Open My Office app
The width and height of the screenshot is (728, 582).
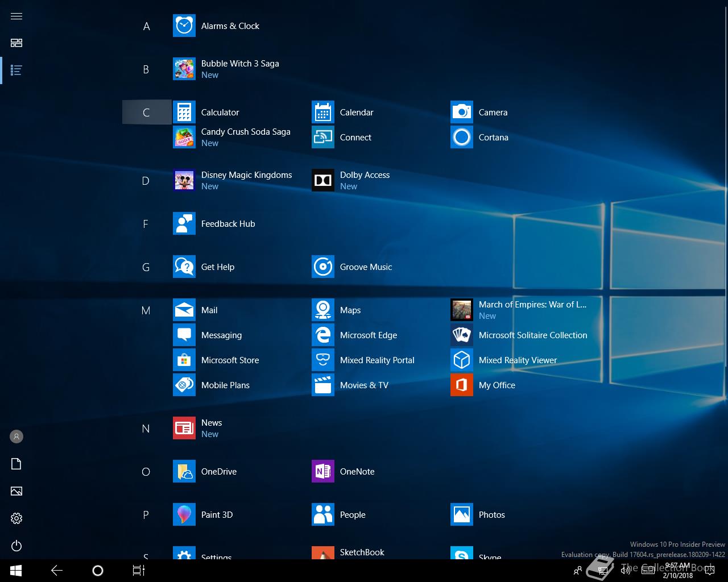[x=483, y=385]
